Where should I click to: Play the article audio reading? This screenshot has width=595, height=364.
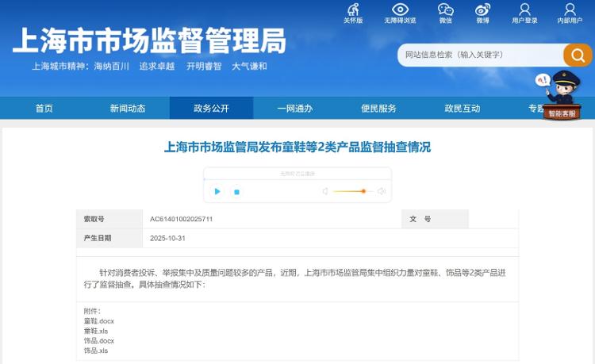pos(217,191)
